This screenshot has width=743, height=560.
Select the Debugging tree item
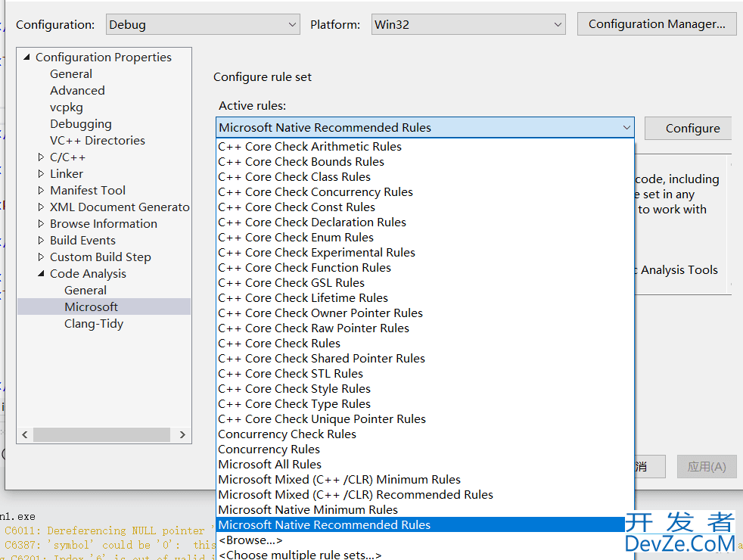(81, 123)
